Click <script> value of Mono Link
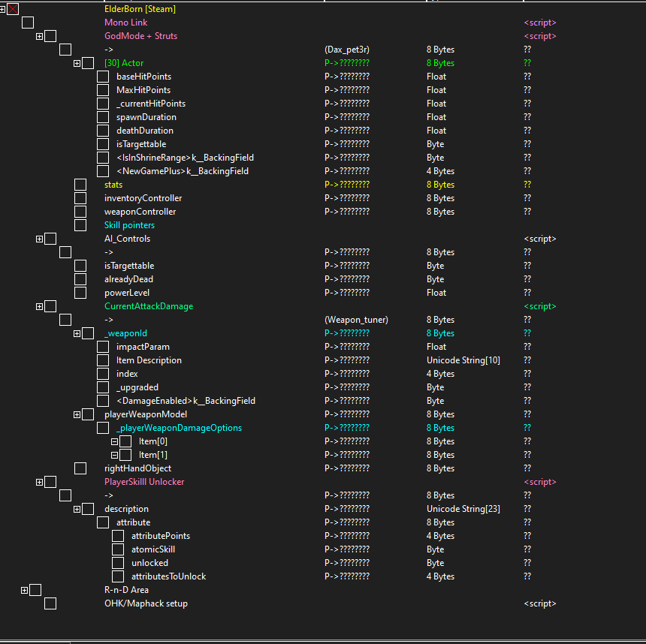Image resolution: width=646 pixels, height=644 pixels. click(x=539, y=23)
